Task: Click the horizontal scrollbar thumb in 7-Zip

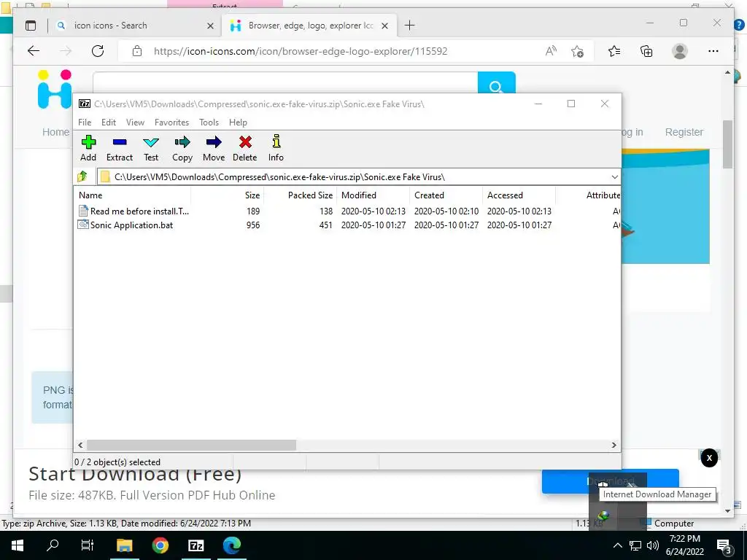Action: 191,445
